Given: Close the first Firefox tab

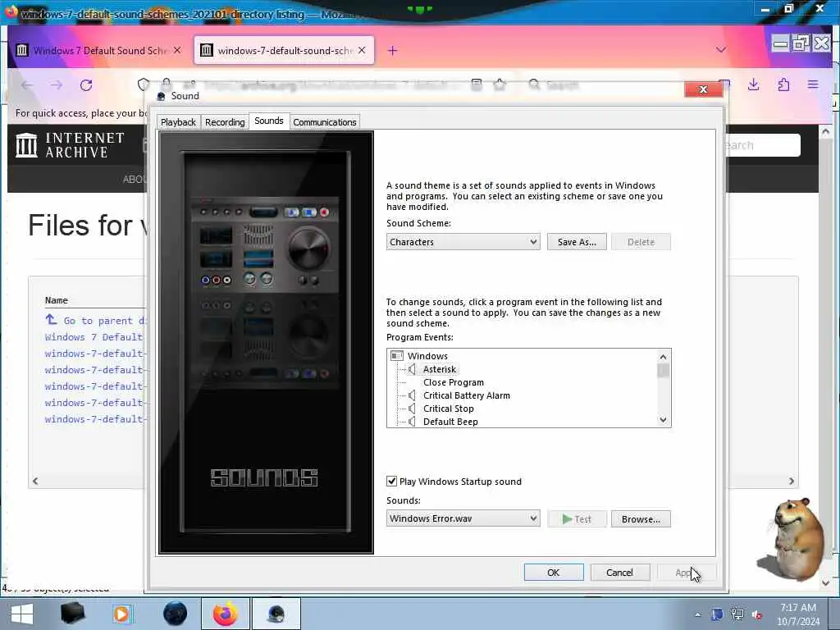Looking at the screenshot, I should pos(177,50).
